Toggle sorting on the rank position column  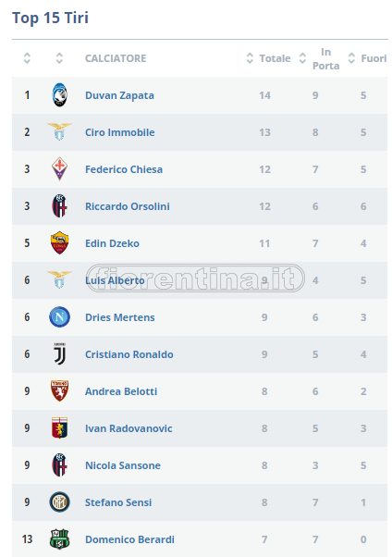[27, 58]
